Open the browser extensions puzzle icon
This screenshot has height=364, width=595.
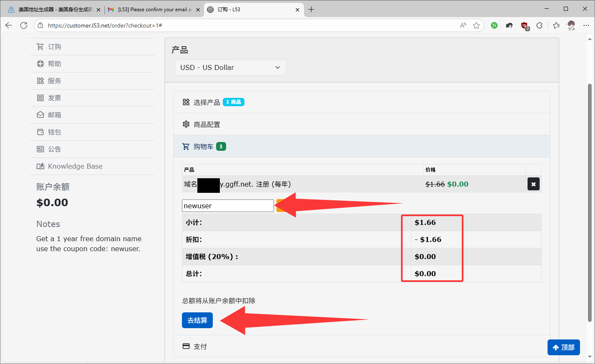(x=539, y=25)
